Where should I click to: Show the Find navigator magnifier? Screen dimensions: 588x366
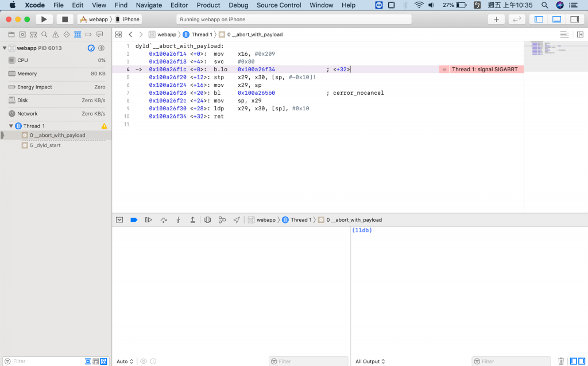44,34
